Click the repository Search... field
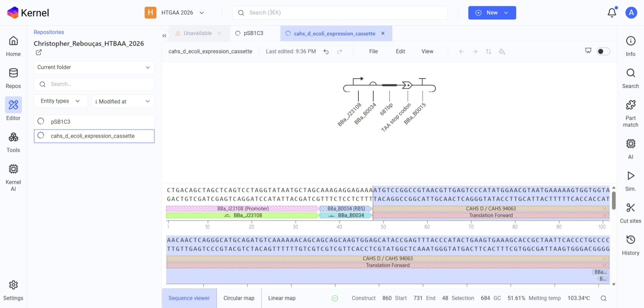The height and width of the screenshot is (308, 644). (94, 84)
